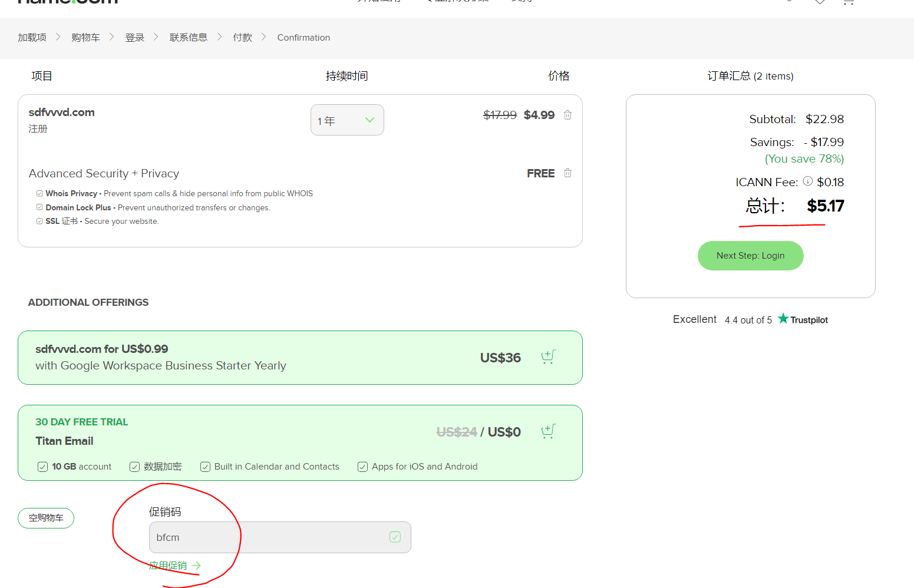The width and height of the screenshot is (914, 588).
Task: Click the 空购物车 empty cart button
Action: (x=45, y=518)
